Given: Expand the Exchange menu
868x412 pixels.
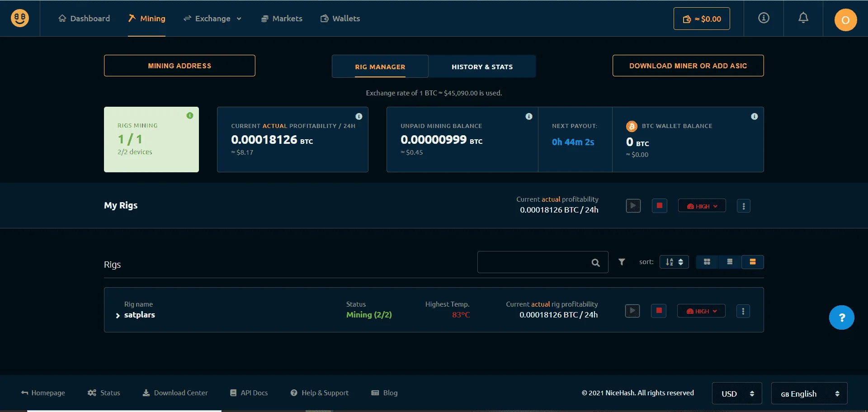Looking at the screenshot, I should (212, 19).
